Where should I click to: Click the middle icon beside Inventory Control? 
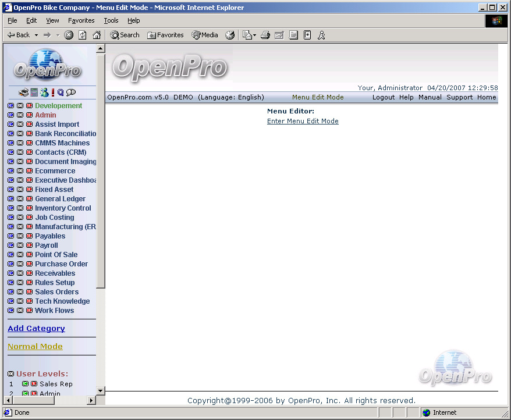click(x=20, y=208)
